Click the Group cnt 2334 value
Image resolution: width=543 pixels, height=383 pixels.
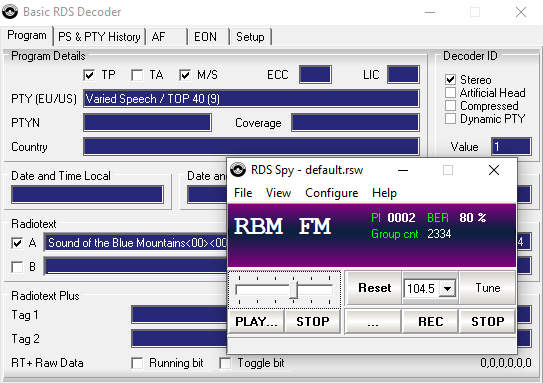coord(439,234)
